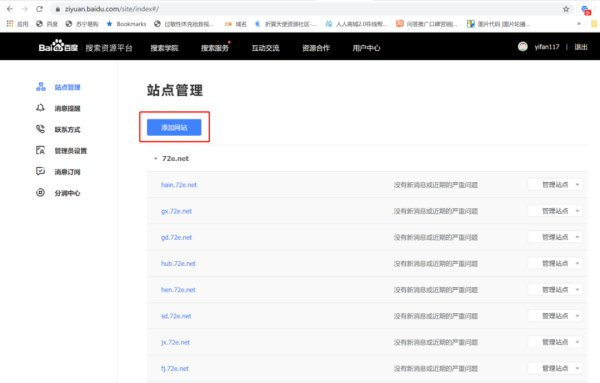Image resolution: width=600 pixels, height=383 pixels.
Task: Click the 退出 logout link
Action: (x=580, y=47)
